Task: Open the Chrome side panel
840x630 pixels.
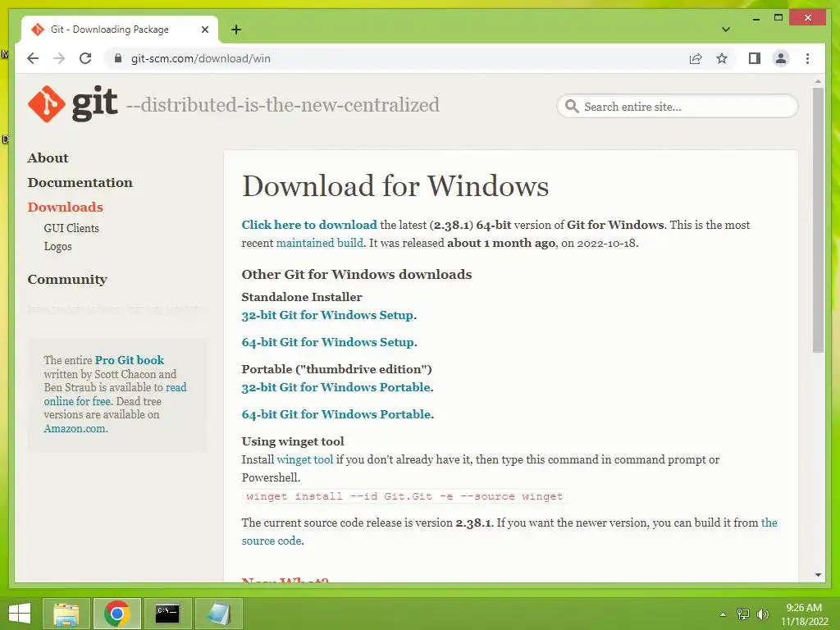Action: pos(755,58)
